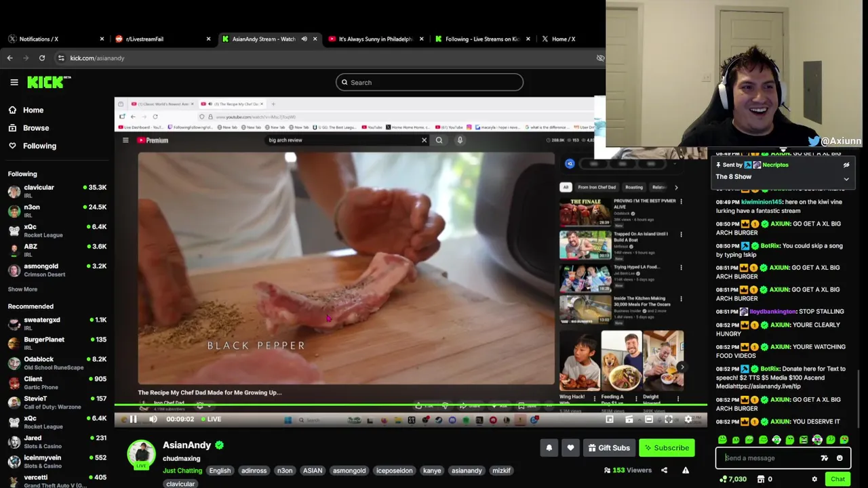Open chat settings gear
This screenshot has height=488, width=868.
(814, 479)
